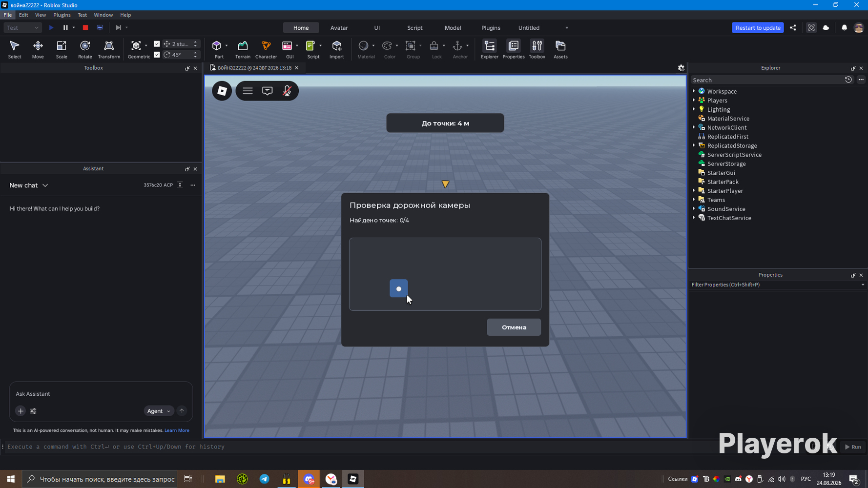The height and width of the screenshot is (488, 868).
Task: Click the Restart to update button
Action: [x=758, y=28]
